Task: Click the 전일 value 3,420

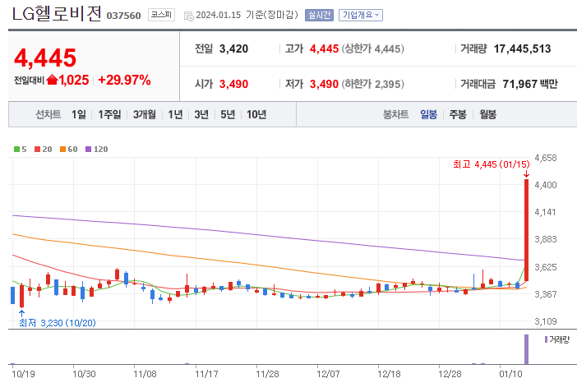Action: (x=233, y=48)
